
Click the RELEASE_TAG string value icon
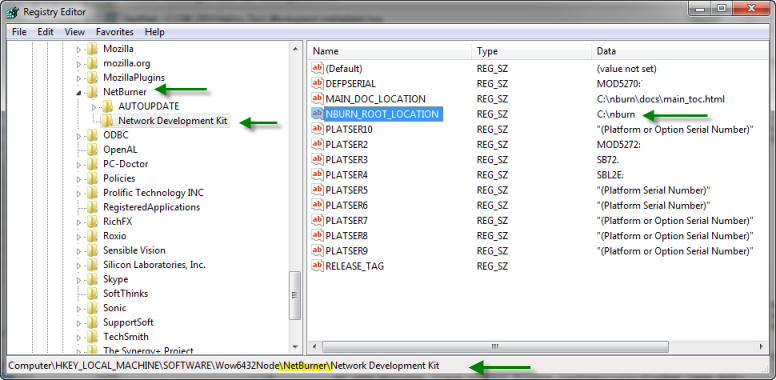pyautogui.click(x=317, y=266)
